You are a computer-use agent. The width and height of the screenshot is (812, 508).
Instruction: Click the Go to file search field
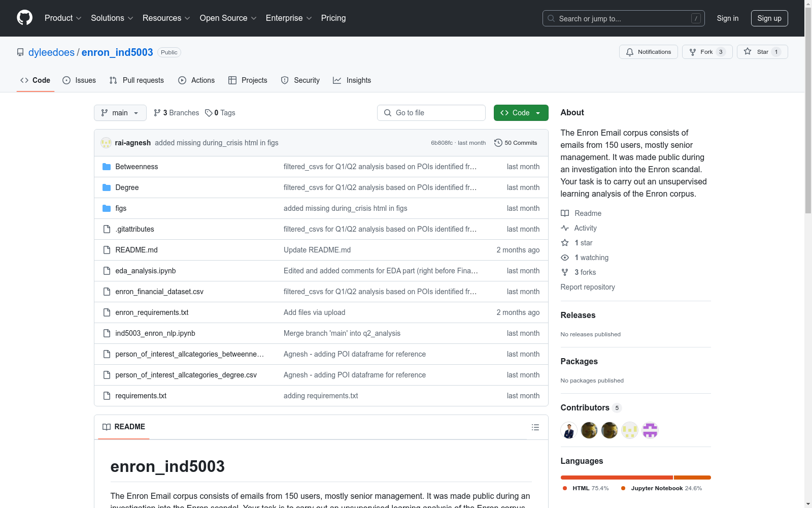point(431,113)
